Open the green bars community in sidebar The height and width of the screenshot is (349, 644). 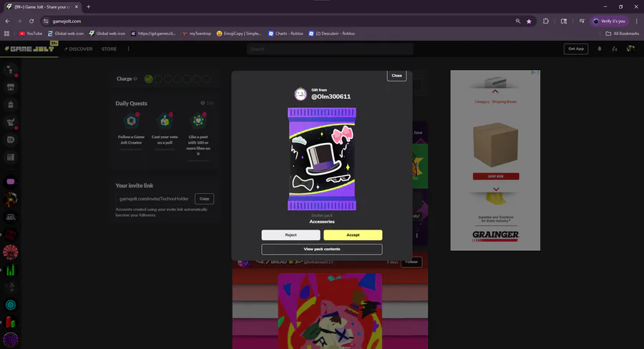tap(11, 270)
